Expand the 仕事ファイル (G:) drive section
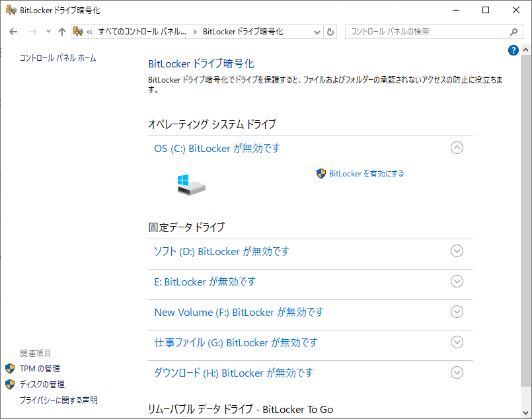Viewport: 532px width, 419px height. (457, 342)
